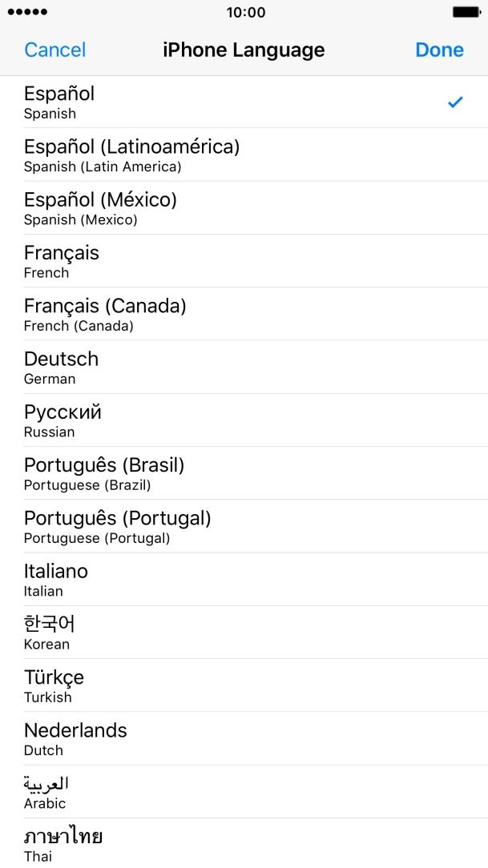
Task: Tap the checkmark beside Español
Action: tap(455, 102)
